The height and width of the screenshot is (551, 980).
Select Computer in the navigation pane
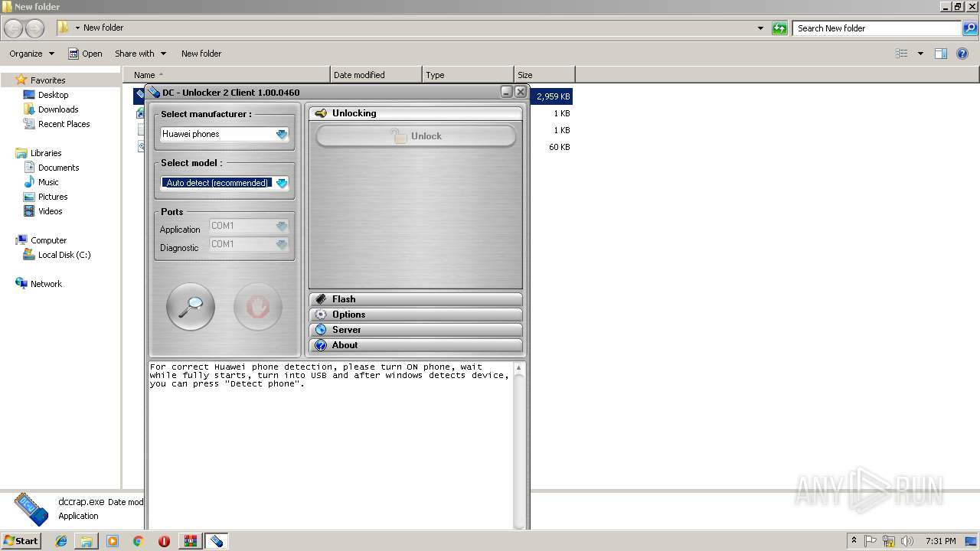click(48, 240)
